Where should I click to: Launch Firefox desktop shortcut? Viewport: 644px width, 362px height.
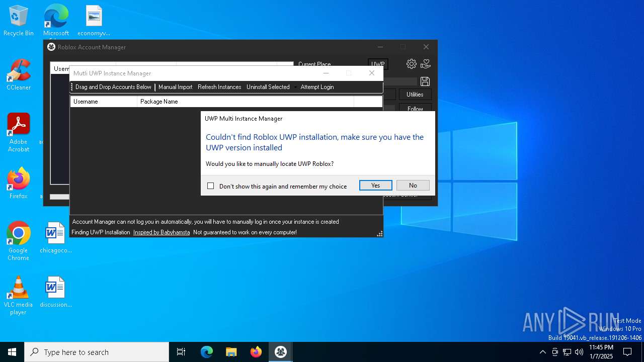(x=19, y=184)
